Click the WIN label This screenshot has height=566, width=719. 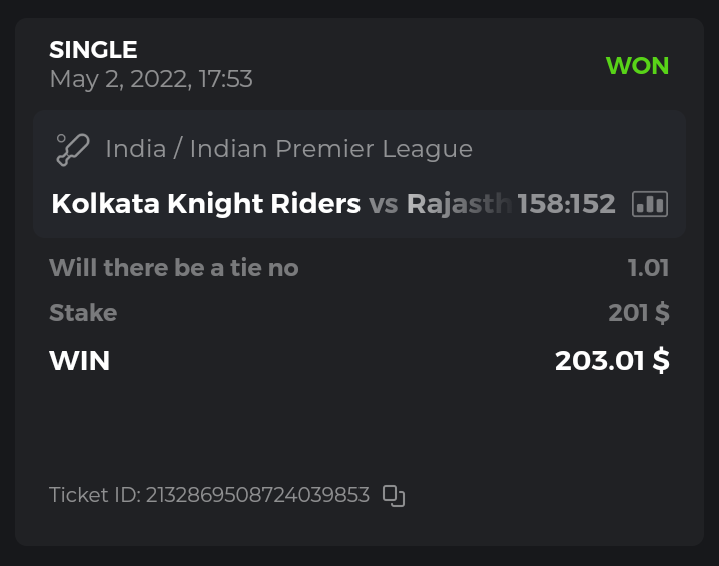(x=79, y=361)
